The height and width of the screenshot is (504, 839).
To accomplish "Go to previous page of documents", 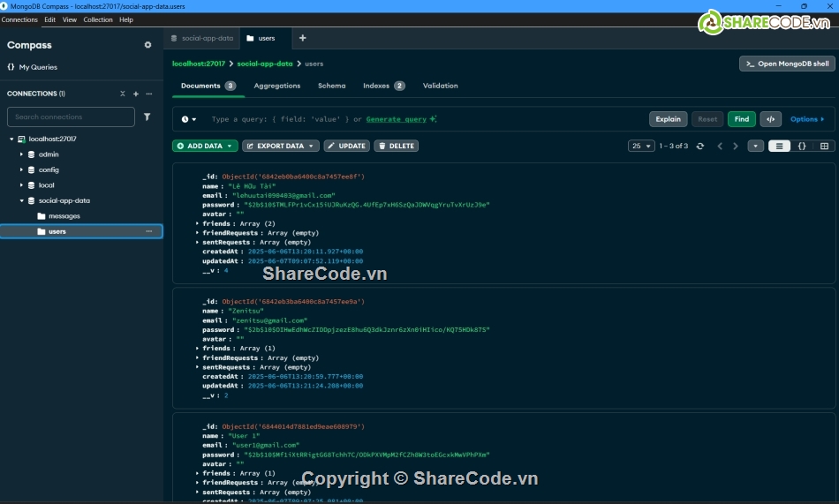I will click(x=720, y=146).
